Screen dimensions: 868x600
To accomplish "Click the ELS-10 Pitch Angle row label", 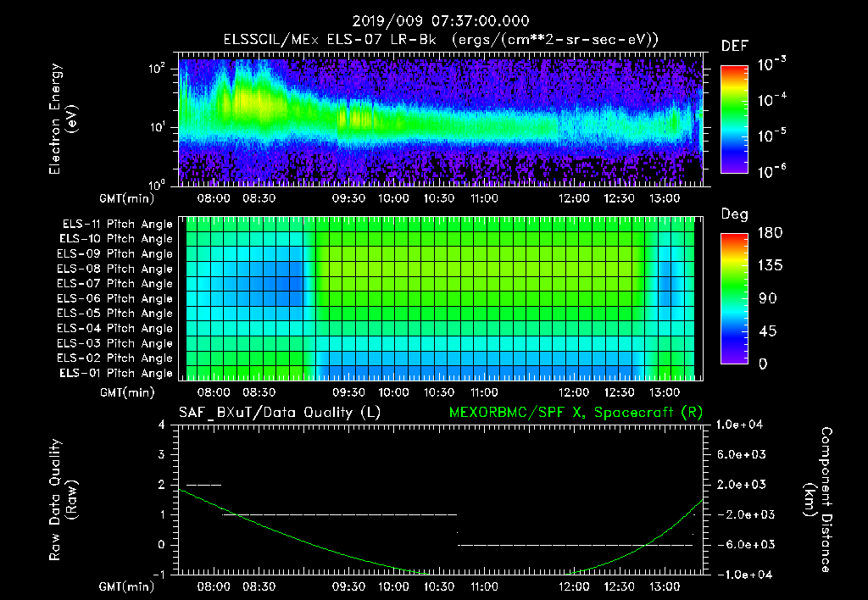I will click(115, 239).
